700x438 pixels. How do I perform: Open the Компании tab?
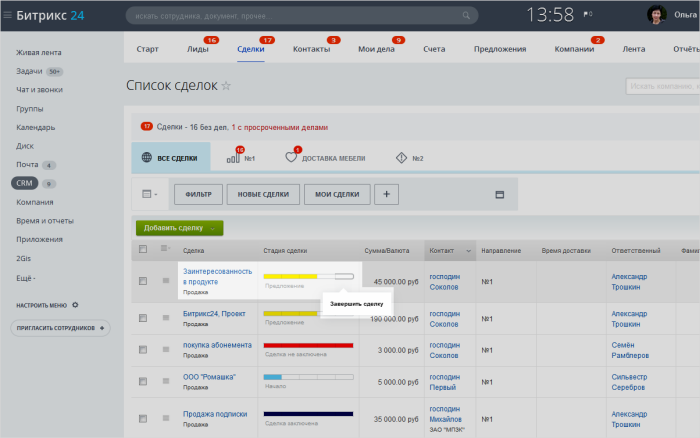coord(574,49)
